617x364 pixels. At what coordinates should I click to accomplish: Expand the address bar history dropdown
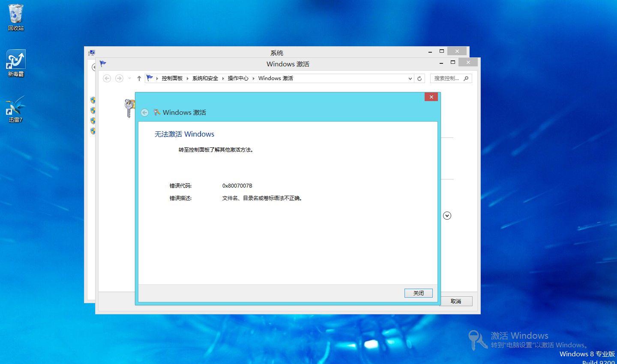(x=410, y=78)
